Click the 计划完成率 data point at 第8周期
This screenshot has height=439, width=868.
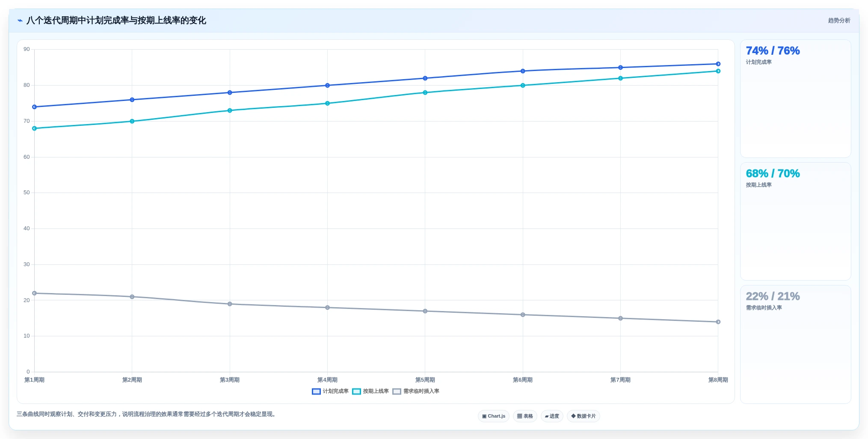(x=718, y=64)
